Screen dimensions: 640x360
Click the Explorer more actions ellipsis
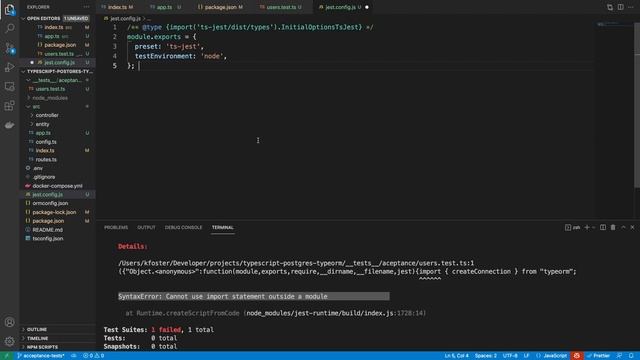tap(87, 7)
